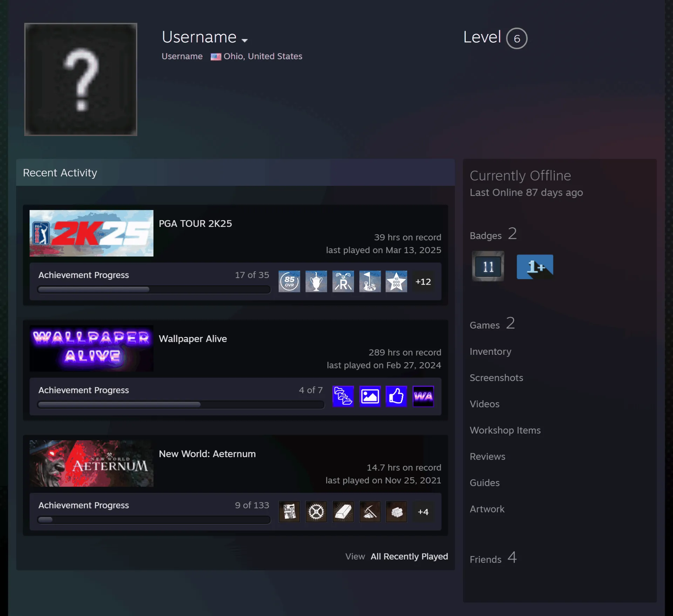The height and width of the screenshot is (616, 673).
Task: Open the PGA TOUR 2K25 title link
Action: (195, 224)
